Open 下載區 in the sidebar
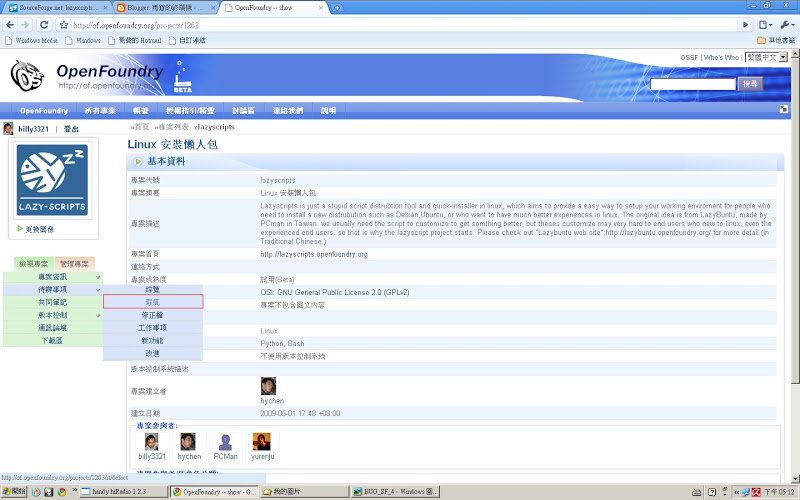 tap(53, 340)
